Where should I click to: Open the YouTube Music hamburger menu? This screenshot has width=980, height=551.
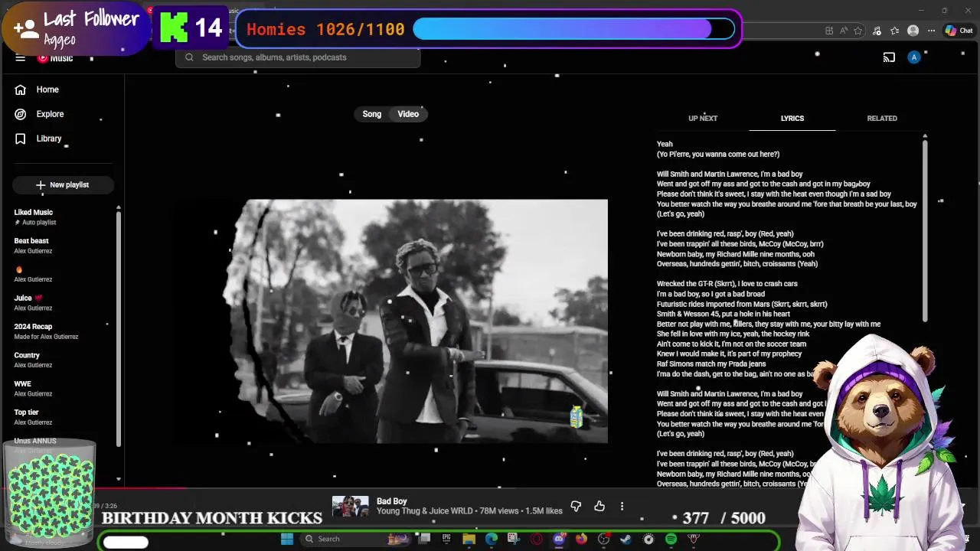[21, 58]
